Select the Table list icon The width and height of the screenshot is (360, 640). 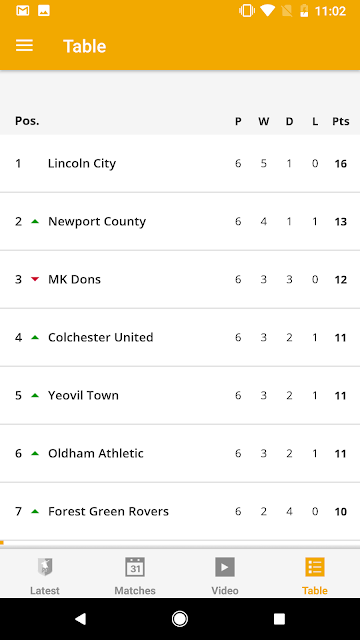(x=315, y=567)
